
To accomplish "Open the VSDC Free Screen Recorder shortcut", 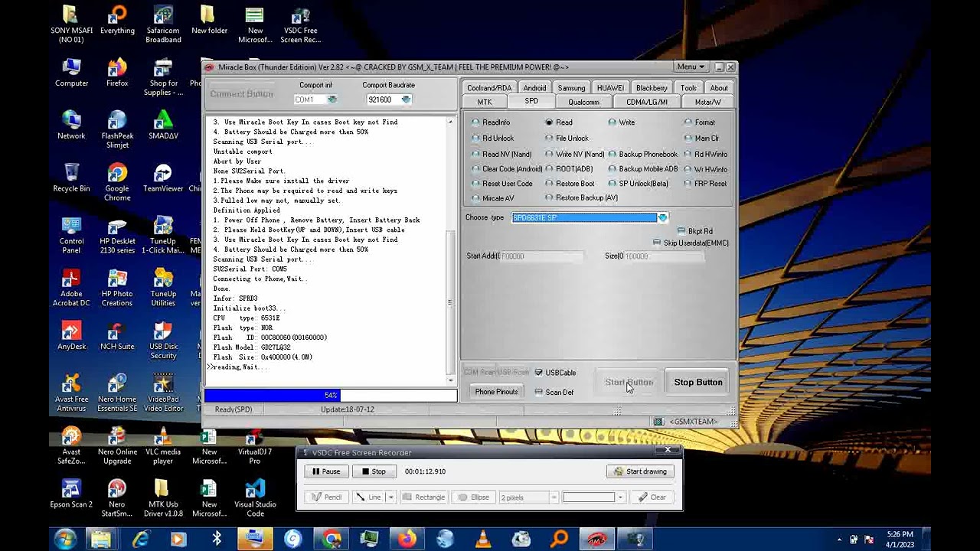I will coord(301,25).
